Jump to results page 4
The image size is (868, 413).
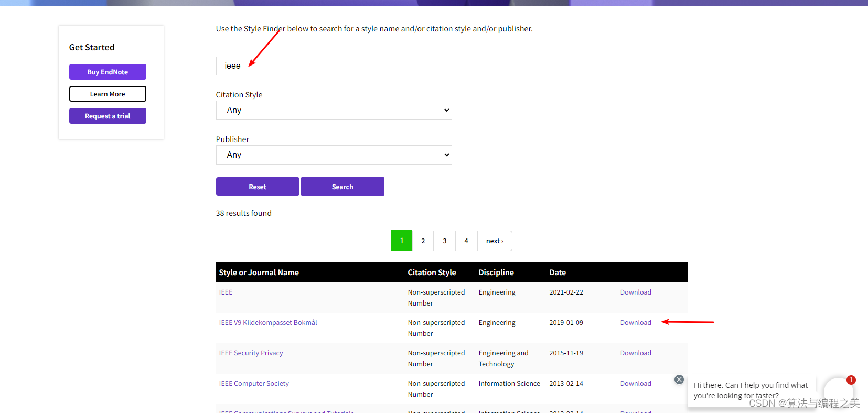[466, 241]
